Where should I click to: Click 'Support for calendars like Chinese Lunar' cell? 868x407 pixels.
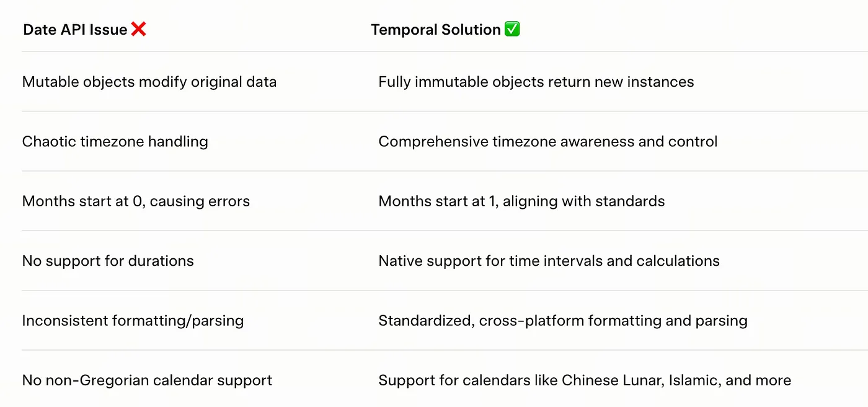(x=585, y=380)
